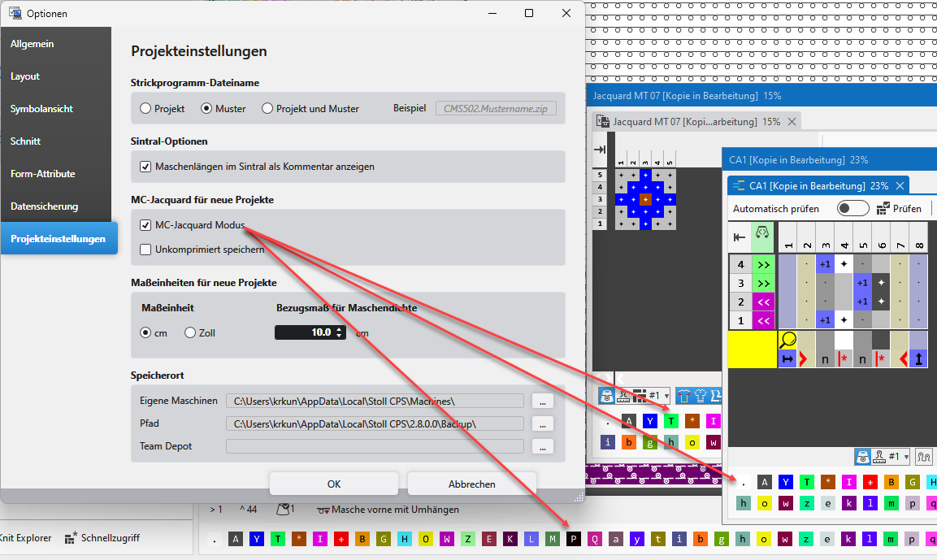The width and height of the screenshot is (937, 560).
Task: Check Unkomprimiert speichern option
Action: tap(145, 250)
